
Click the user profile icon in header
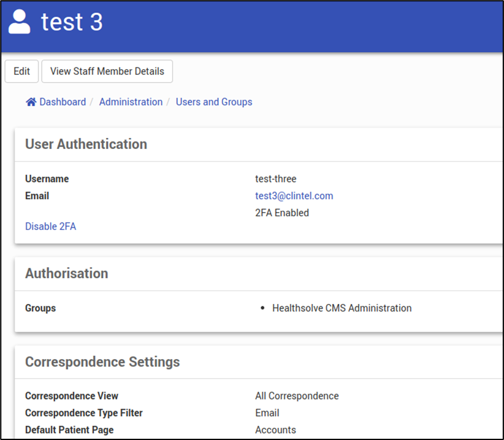[19, 22]
